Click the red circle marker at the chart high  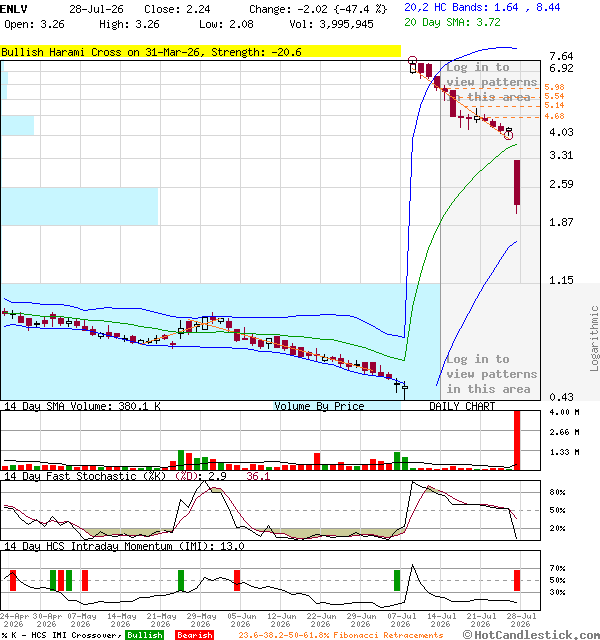point(413,61)
